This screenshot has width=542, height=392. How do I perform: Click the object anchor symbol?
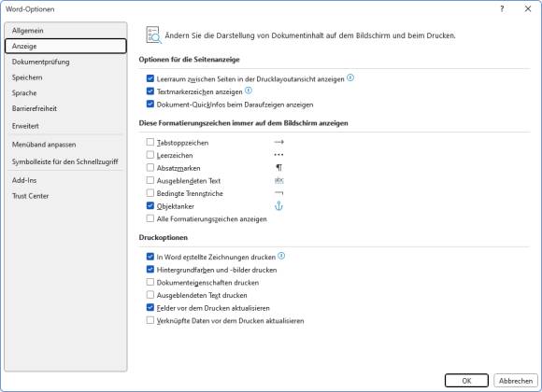pos(278,206)
